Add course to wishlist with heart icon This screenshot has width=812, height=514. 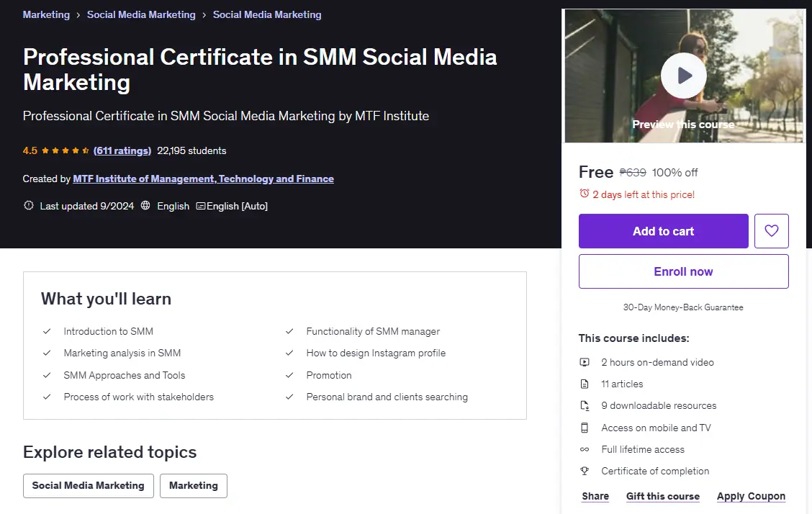click(771, 231)
